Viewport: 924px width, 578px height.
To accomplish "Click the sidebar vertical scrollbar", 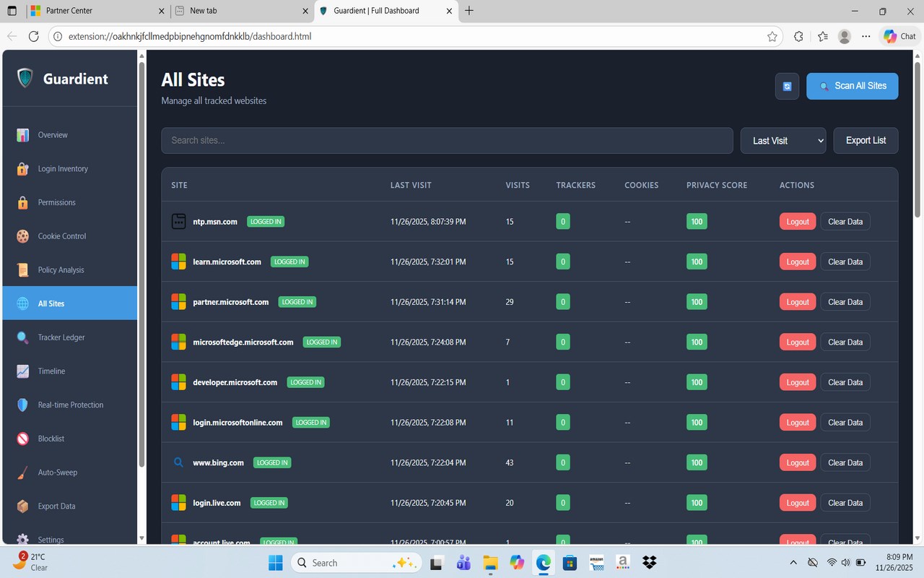I will (141, 264).
